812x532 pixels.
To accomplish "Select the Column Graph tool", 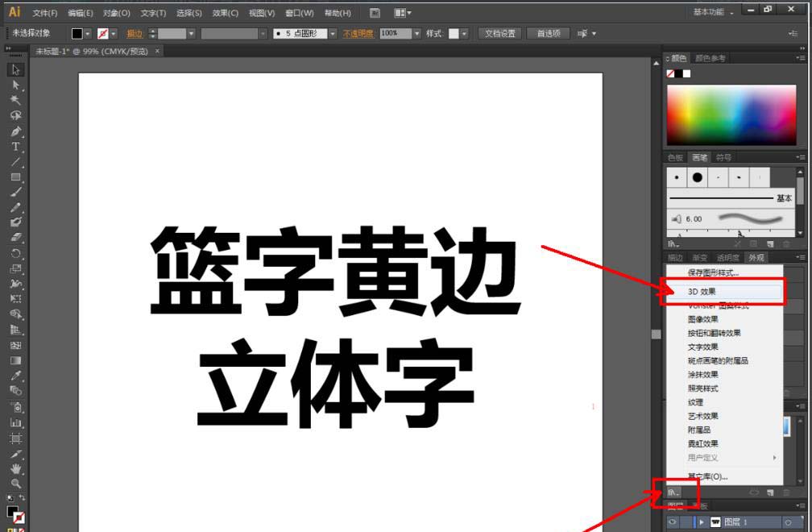I will click(15, 422).
